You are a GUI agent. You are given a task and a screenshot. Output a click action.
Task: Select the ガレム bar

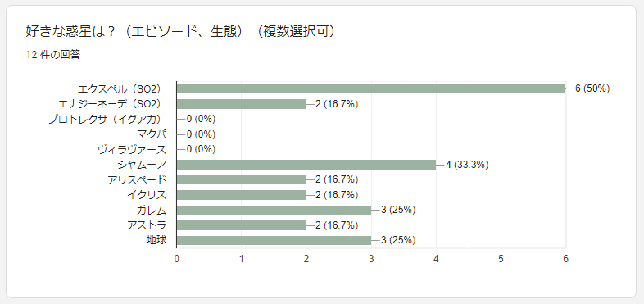pos(274,210)
